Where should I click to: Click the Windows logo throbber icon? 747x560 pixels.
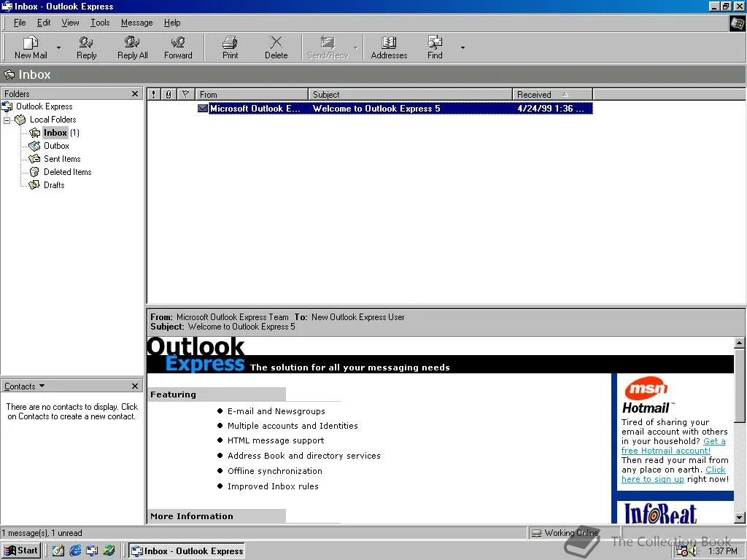click(x=738, y=23)
